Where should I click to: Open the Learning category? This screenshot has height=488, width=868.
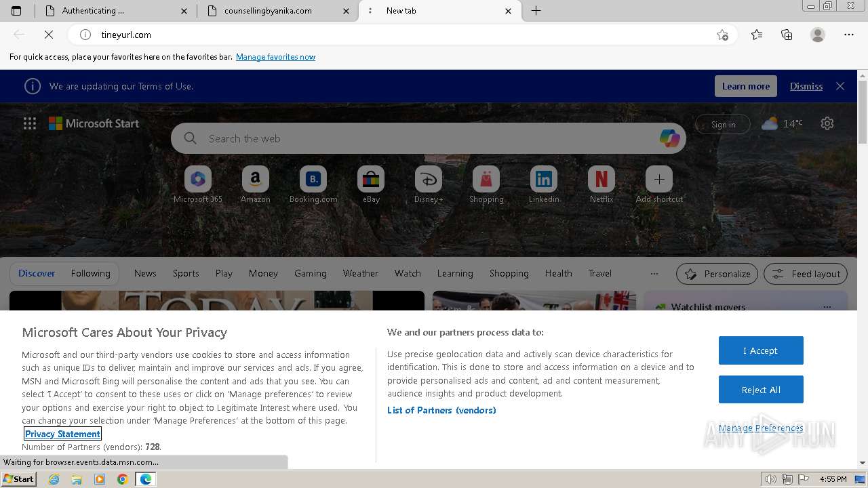click(x=455, y=273)
